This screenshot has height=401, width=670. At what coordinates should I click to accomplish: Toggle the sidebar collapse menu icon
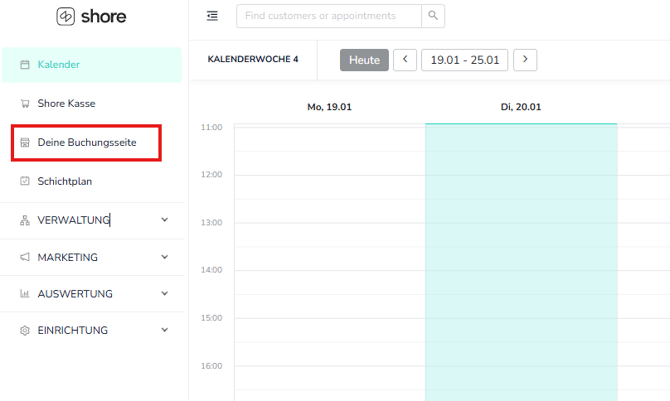click(212, 16)
